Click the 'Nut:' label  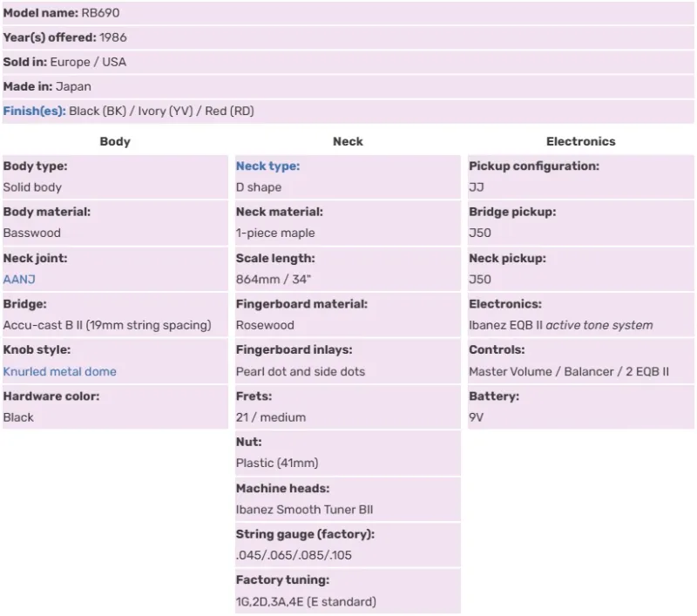tap(249, 442)
